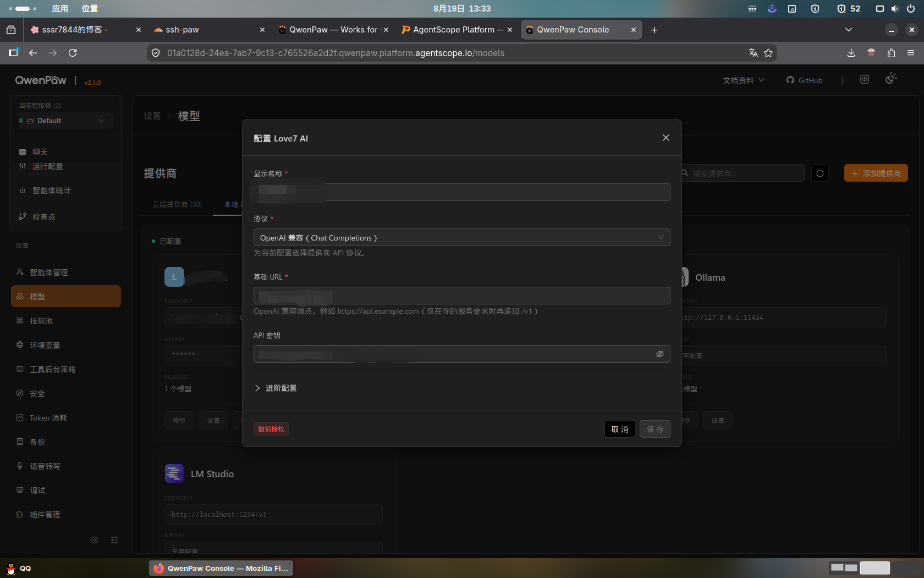Open the Default agent selector dropdown
Screen dimensions: 924x578
[65, 121]
